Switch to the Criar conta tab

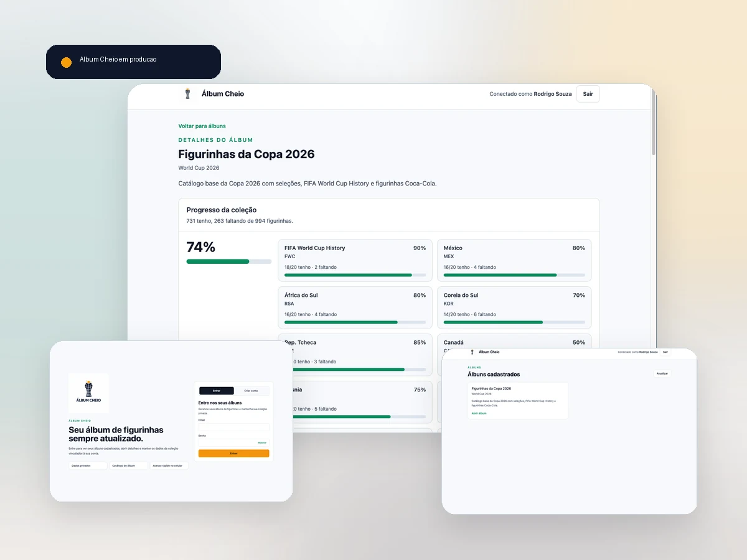[251, 391]
